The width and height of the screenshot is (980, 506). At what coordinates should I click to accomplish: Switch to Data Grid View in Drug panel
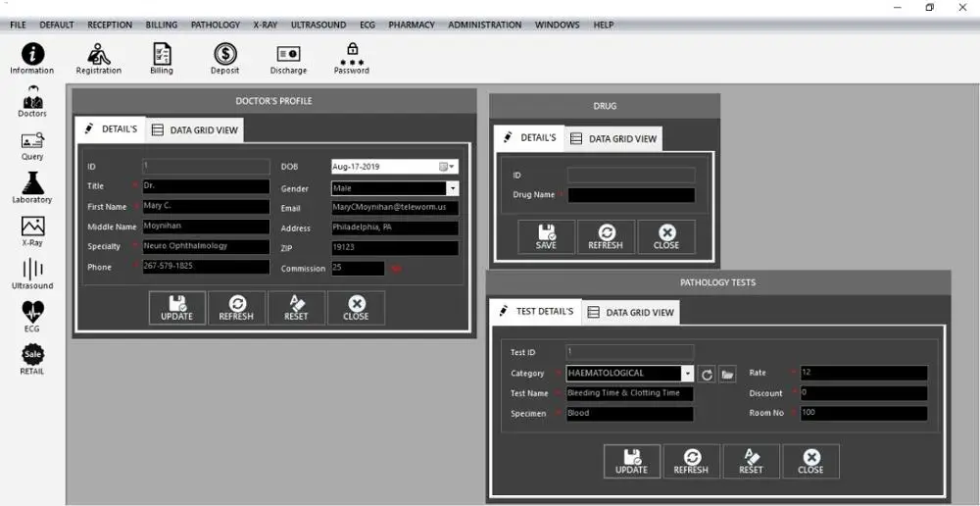click(613, 139)
